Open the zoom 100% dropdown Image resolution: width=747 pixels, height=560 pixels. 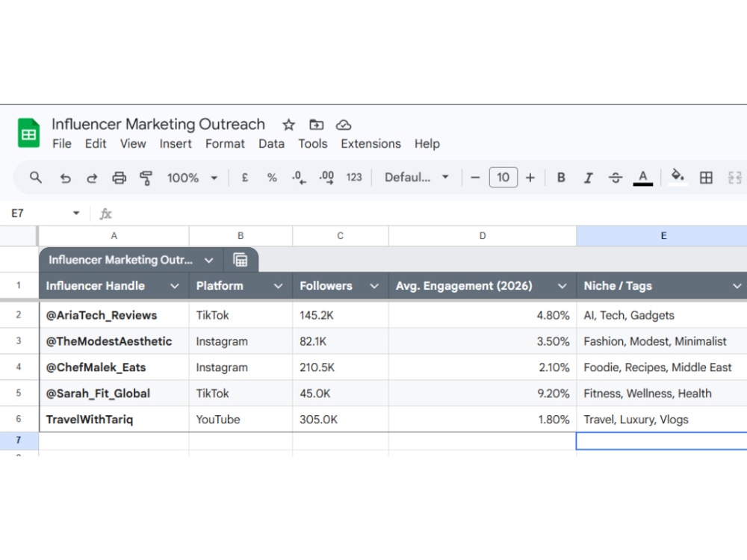click(193, 178)
